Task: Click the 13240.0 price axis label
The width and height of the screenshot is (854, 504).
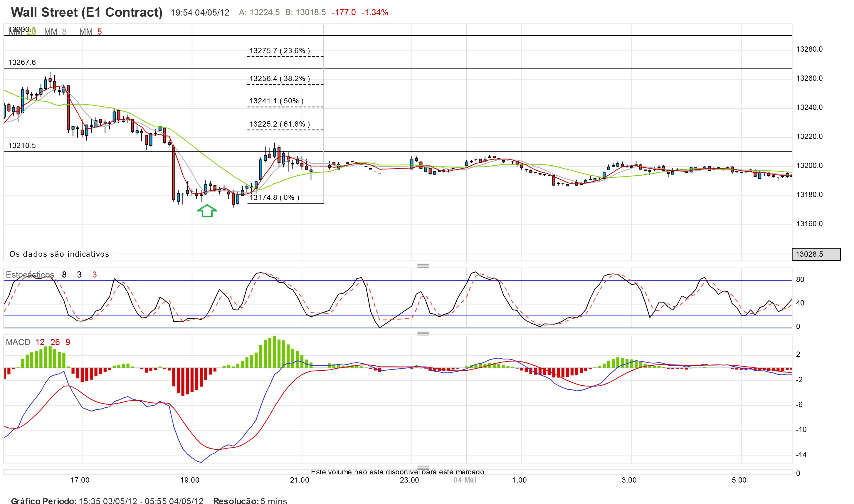Action: click(x=810, y=108)
